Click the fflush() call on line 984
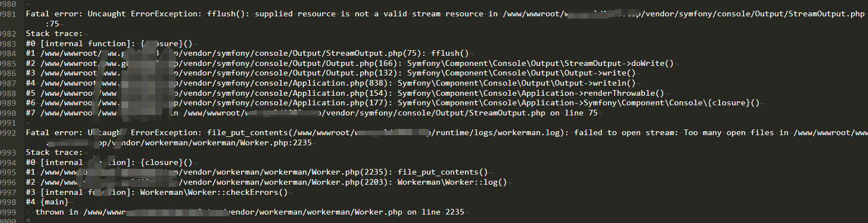868x223 pixels. [x=450, y=53]
